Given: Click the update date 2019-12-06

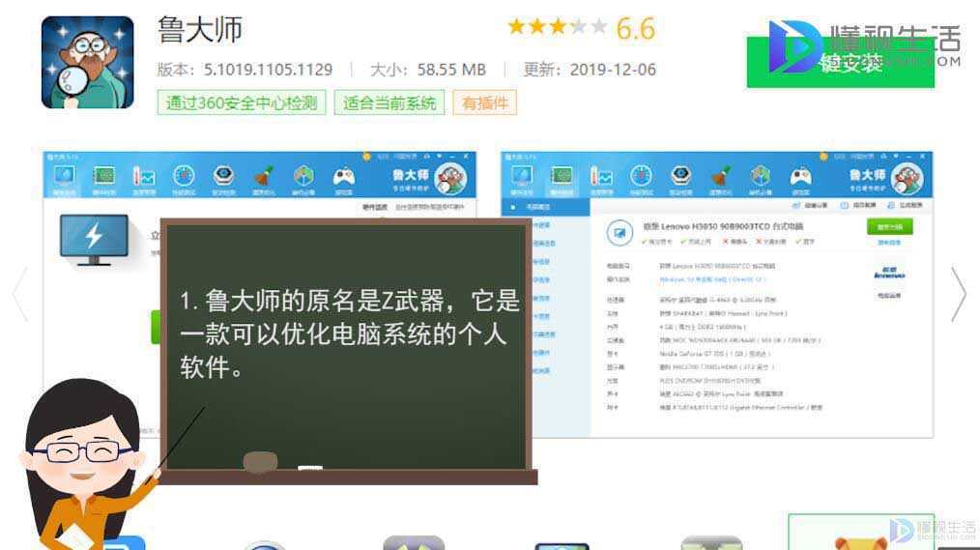Looking at the screenshot, I should click(x=613, y=70).
